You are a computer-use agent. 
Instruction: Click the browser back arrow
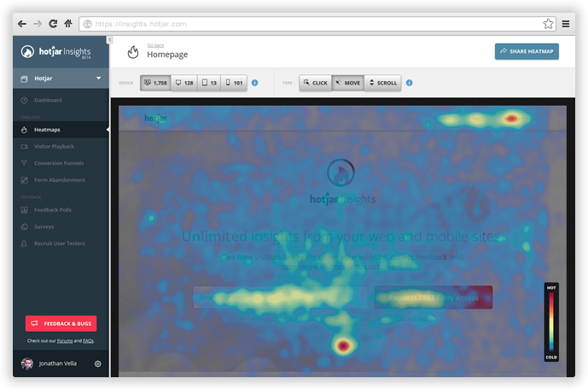click(x=22, y=24)
